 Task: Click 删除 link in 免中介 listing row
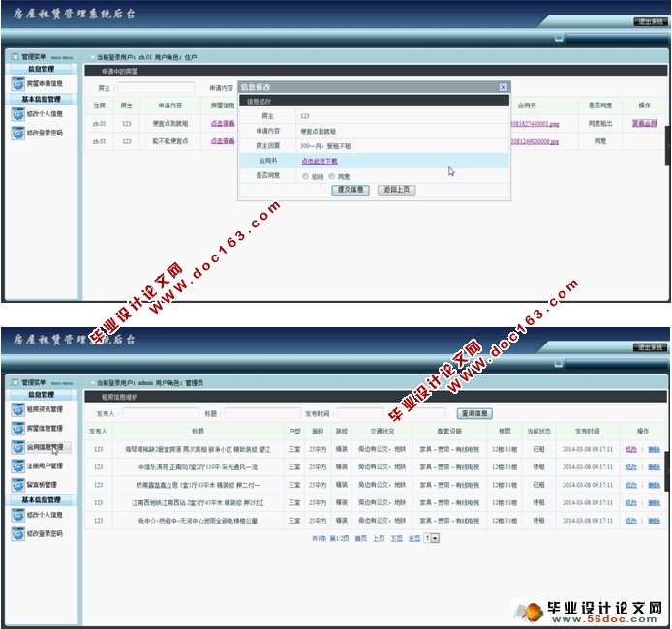pyautogui.click(x=654, y=521)
